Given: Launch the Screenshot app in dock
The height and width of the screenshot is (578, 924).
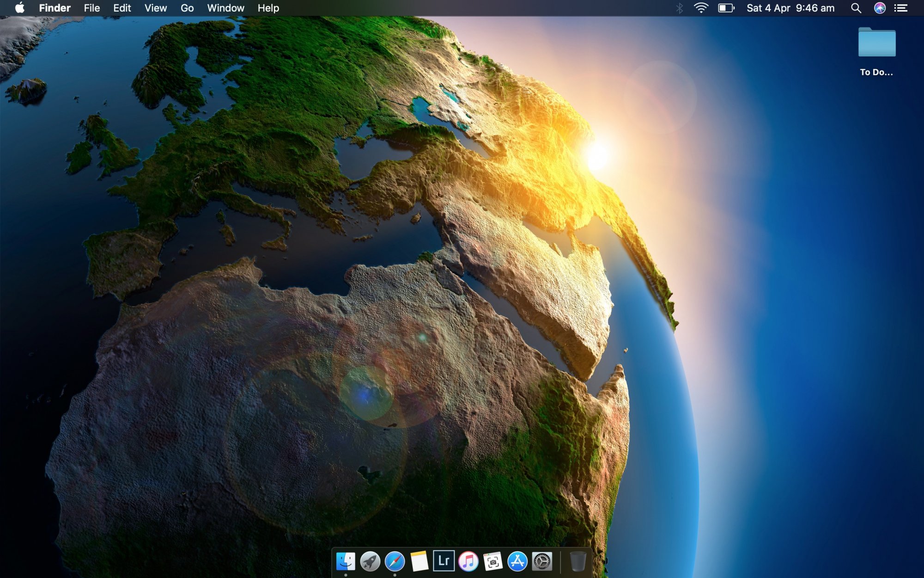Looking at the screenshot, I should click(x=492, y=561).
